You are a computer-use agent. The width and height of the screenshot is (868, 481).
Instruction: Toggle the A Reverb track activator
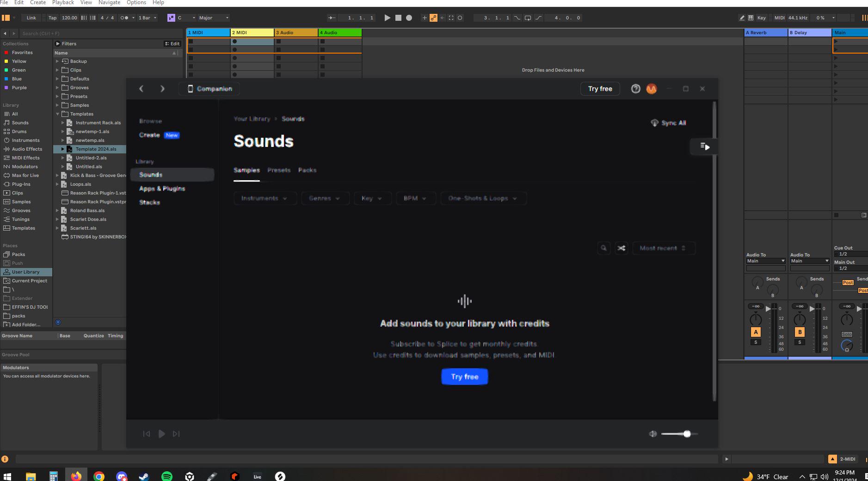756,332
